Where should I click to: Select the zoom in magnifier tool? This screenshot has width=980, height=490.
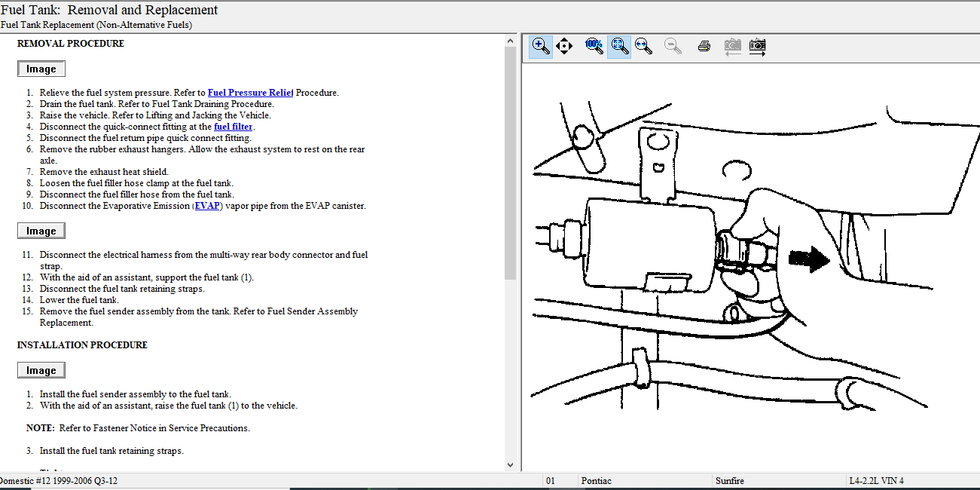pos(540,46)
